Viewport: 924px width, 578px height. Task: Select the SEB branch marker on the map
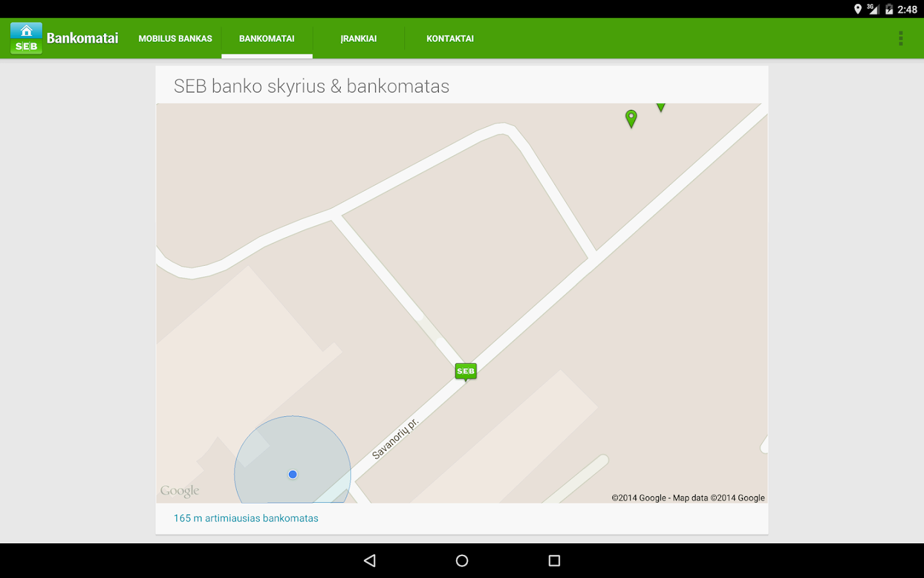click(465, 371)
